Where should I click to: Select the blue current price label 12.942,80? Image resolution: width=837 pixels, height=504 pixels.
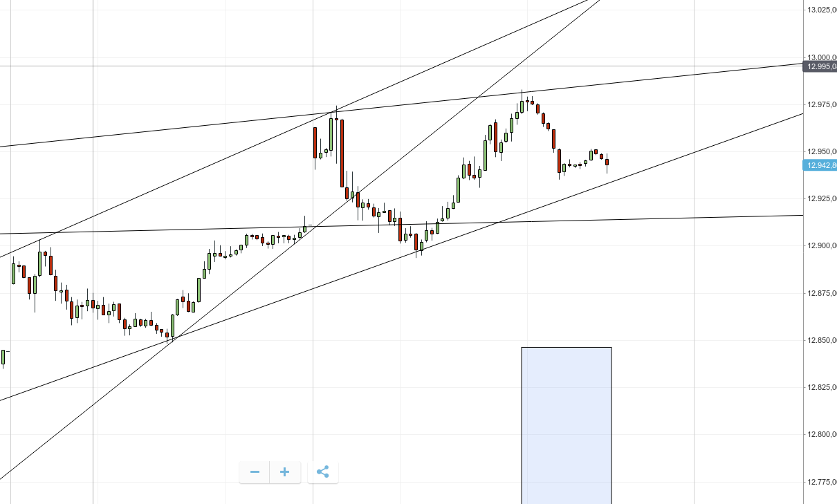[820, 165]
